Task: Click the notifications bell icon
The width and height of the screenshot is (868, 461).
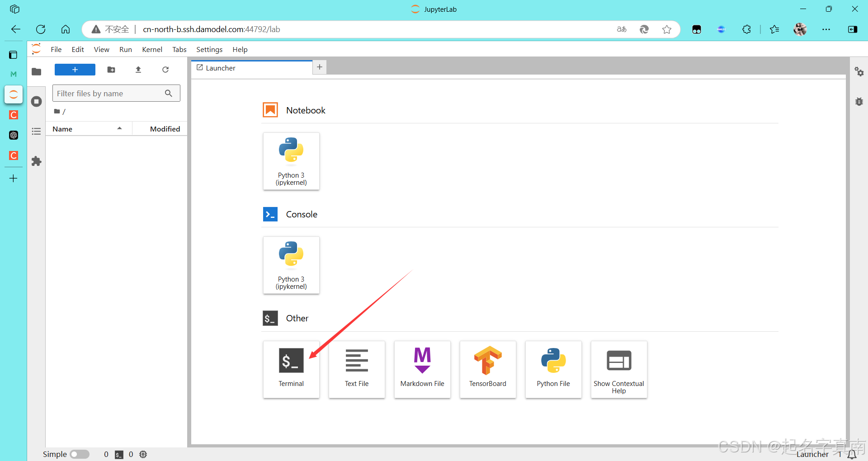Action: tap(852, 454)
